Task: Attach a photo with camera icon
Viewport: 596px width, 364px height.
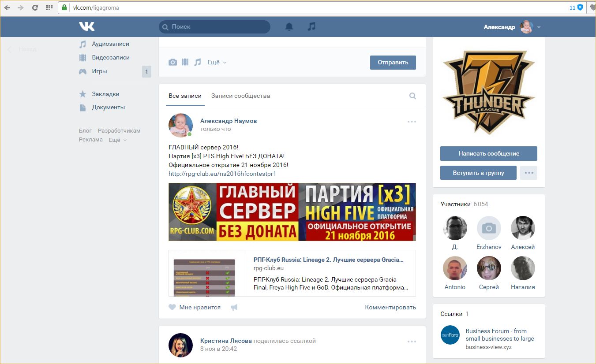Action: [x=172, y=63]
